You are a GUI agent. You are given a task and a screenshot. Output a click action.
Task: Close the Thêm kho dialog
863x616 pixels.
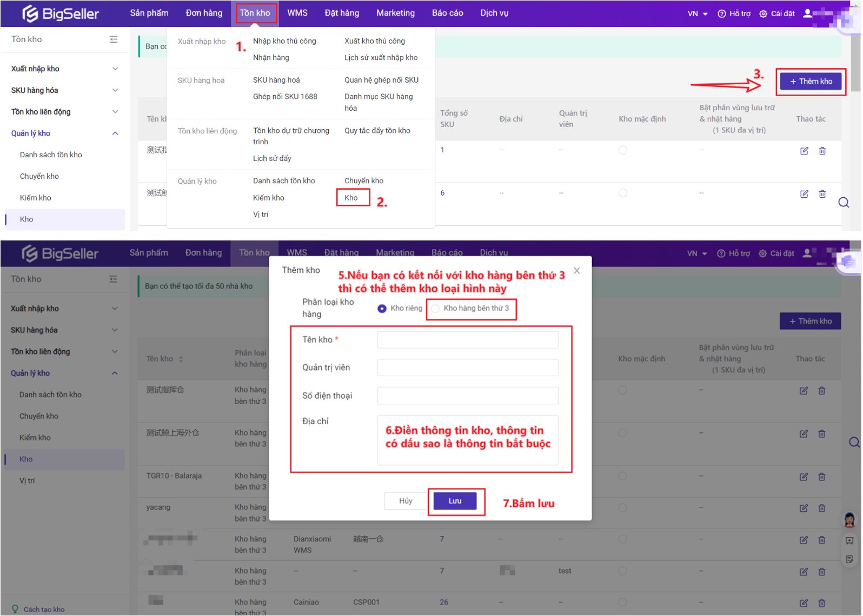576,271
